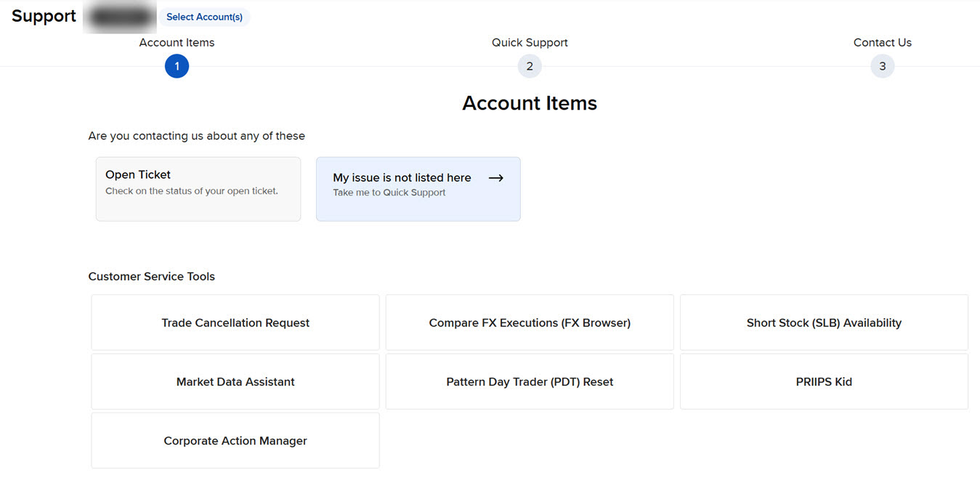The image size is (980, 478).
Task: Click the arrow icon on My issue is not listed here
Action: [495, 177]
